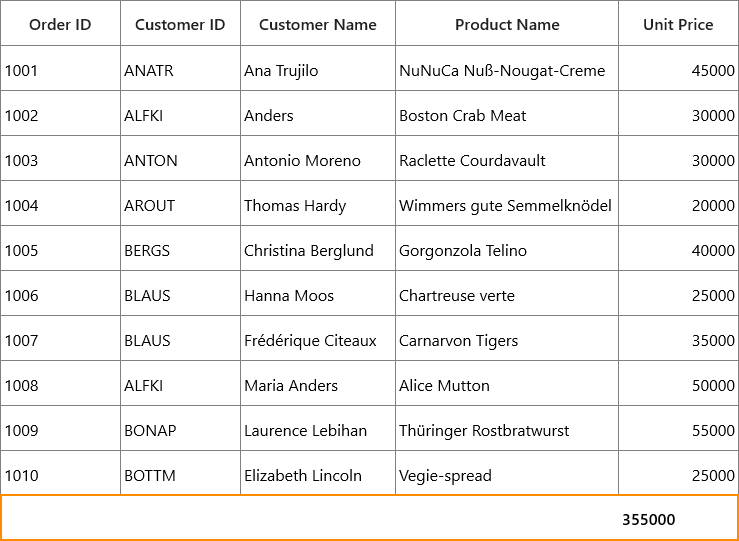This screenshot has width=739, height=541.
Task: Click the 355000 summary total row
Action: pos(370,517)
